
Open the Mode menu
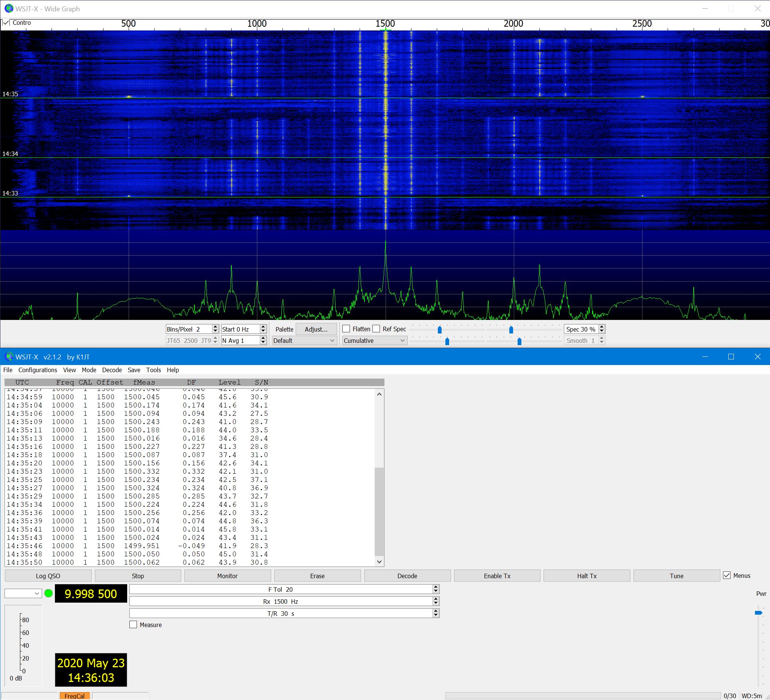tap(89, 370)
